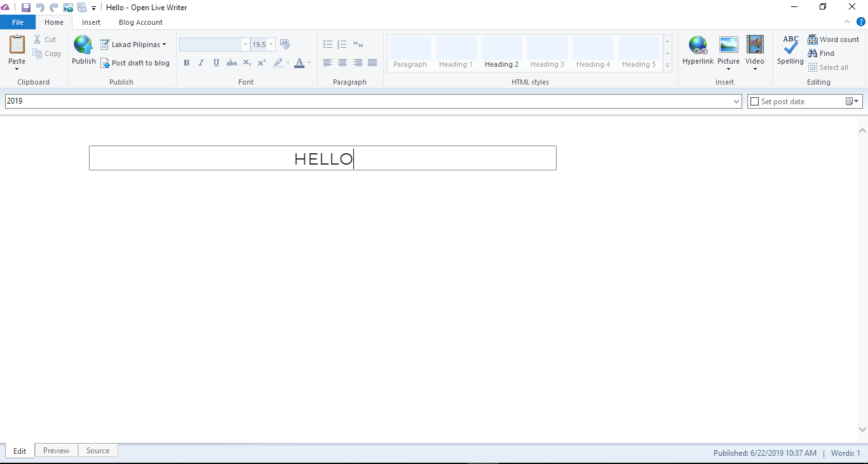This screenshot has height=464, width=868.
Task: Toggle subscript formatting
Action: (247, 63)
